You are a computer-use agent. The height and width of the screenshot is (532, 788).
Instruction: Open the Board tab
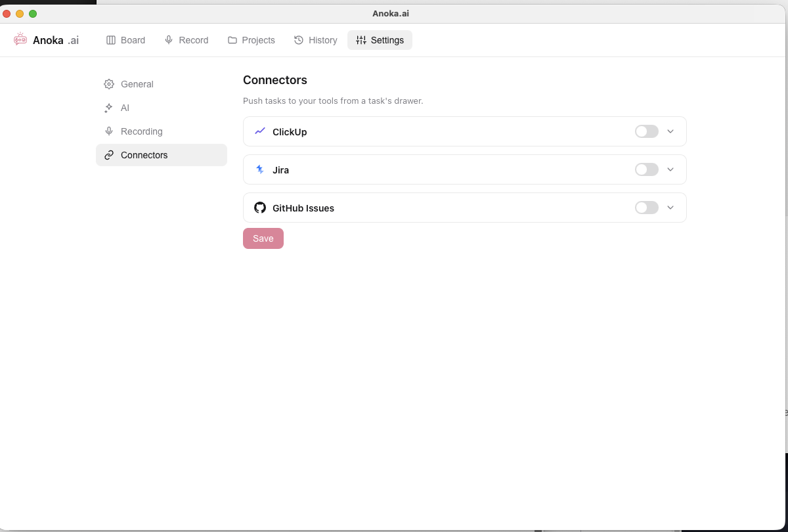pyautogui.click(x=126, y=40)
